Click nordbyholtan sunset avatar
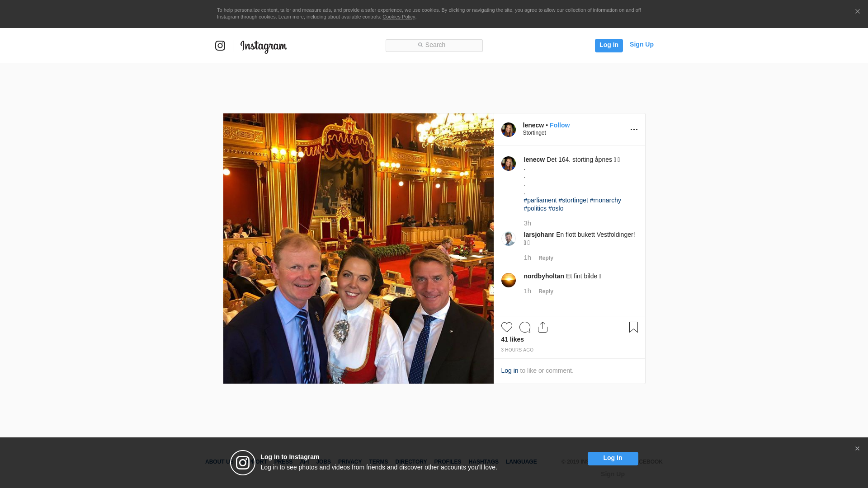 click(509, 280)
